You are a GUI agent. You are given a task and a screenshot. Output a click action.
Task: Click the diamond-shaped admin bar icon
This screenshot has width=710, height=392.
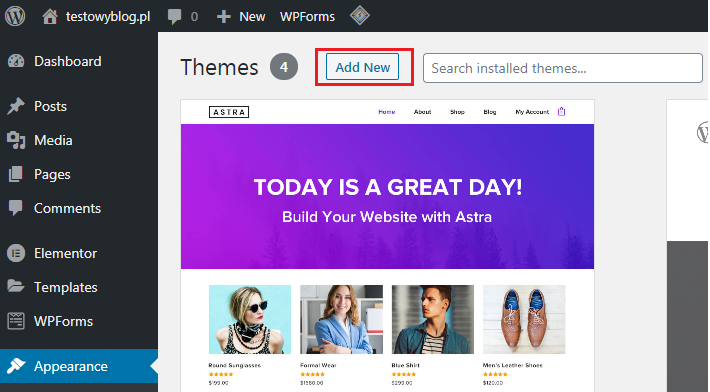click(360, 16)
